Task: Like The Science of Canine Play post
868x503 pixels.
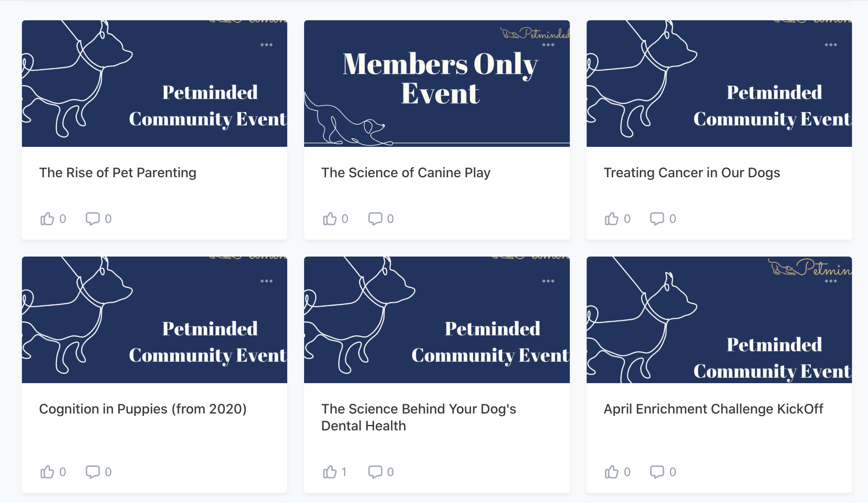Action: pos(329,219)
